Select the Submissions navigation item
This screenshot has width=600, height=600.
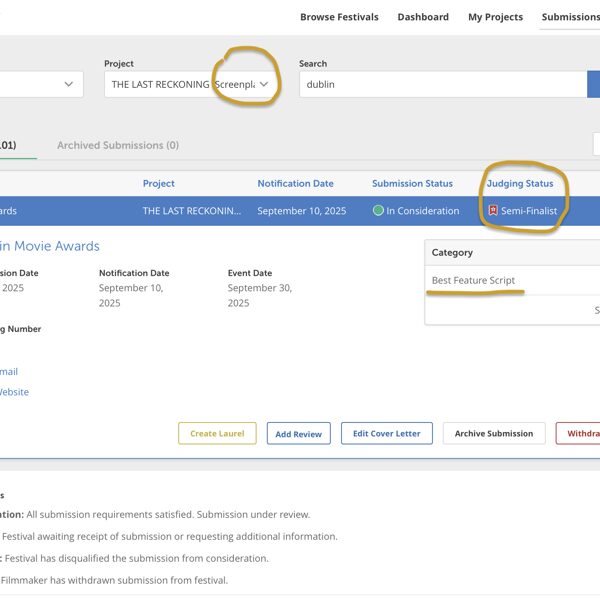pos(570,17)
